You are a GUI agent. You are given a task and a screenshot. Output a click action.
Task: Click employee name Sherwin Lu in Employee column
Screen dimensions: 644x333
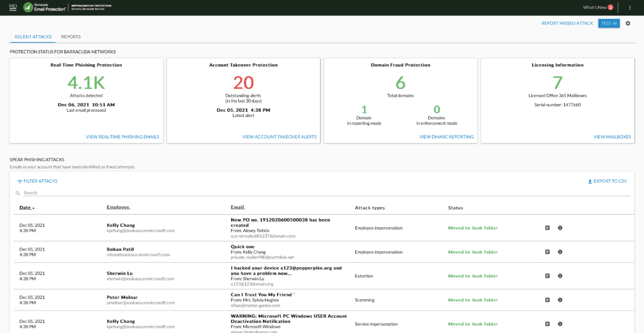120,273
